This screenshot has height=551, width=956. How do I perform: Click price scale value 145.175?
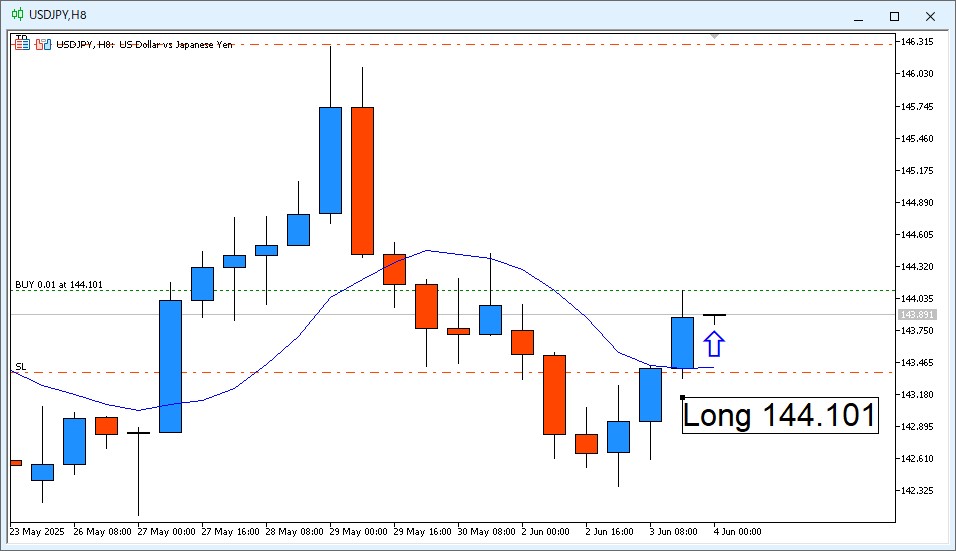pyautogui.click(x=917, y=171)
